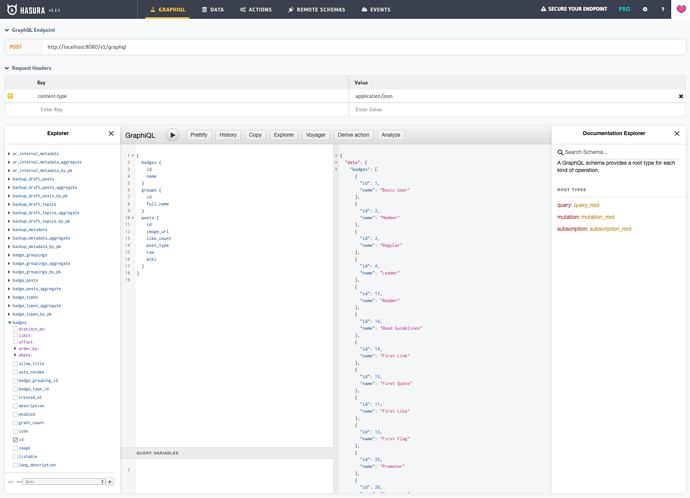Expand backup_draft_posts in the Explorer
This screenshot has height=498, width=690.
click(9, 179)
